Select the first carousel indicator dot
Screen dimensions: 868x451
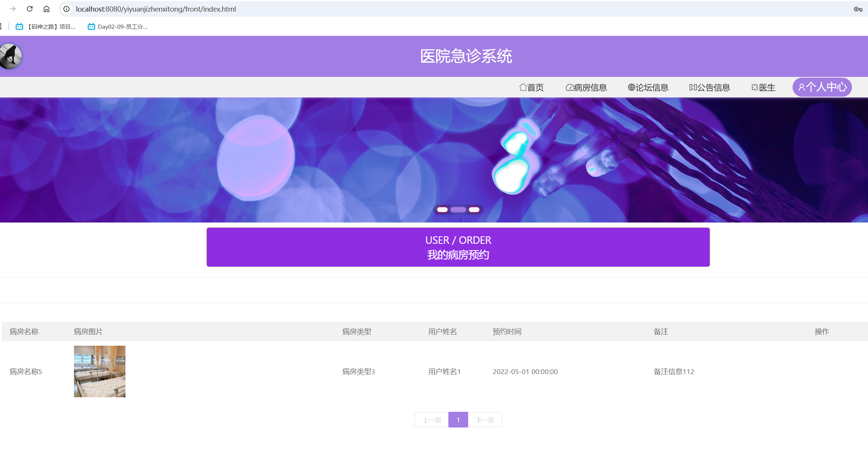pos(442,209)
